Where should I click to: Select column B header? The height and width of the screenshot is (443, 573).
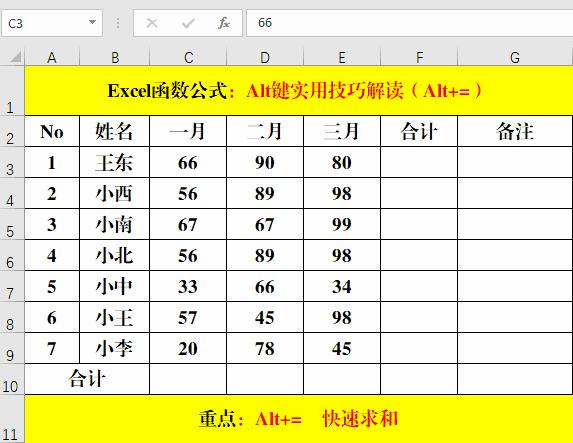click(x=115, y=57)
